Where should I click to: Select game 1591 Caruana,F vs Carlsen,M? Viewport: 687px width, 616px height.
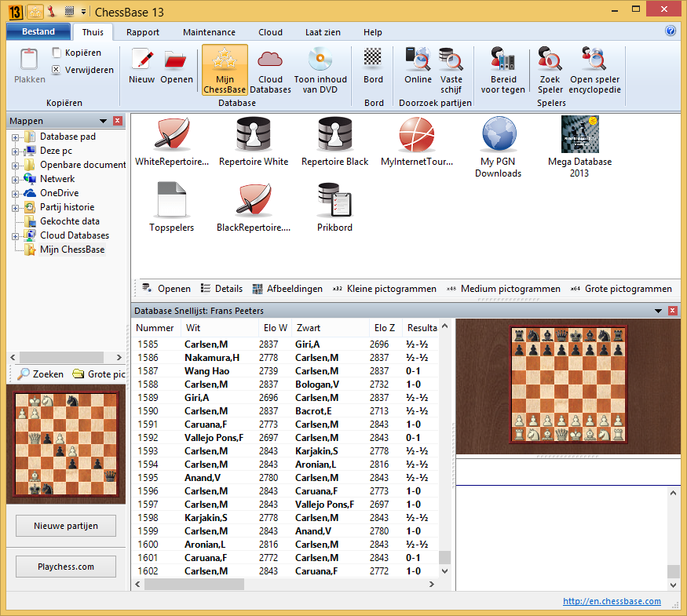coord(285,425)
